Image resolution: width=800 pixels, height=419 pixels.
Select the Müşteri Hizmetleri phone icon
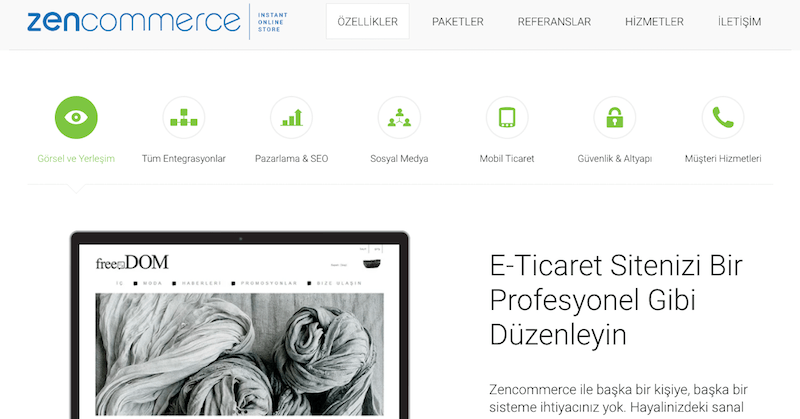[x=723, y=117]
